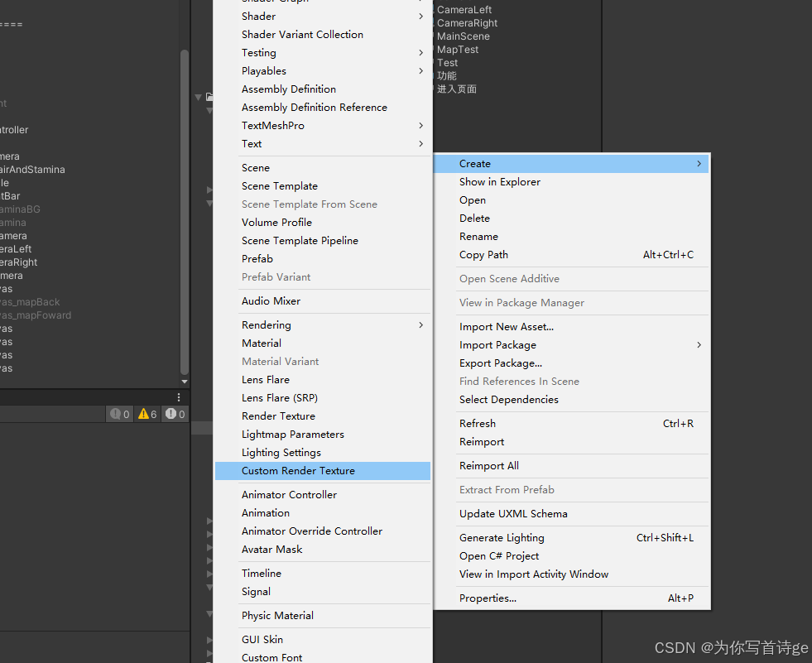Create a new Prefab

coord(323,259)
